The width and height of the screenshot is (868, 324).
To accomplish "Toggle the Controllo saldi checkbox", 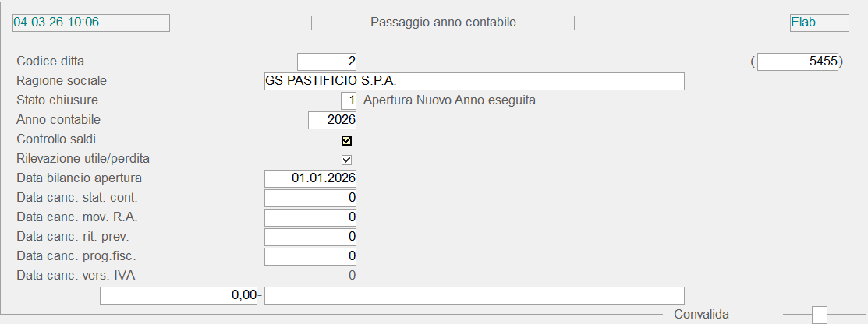I will coord(347,141).
